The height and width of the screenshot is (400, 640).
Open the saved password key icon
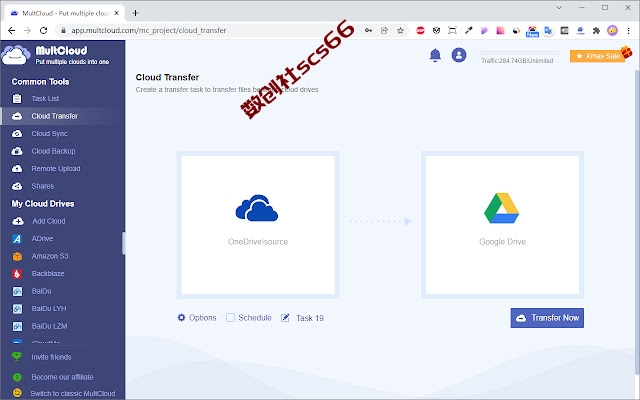368,31
